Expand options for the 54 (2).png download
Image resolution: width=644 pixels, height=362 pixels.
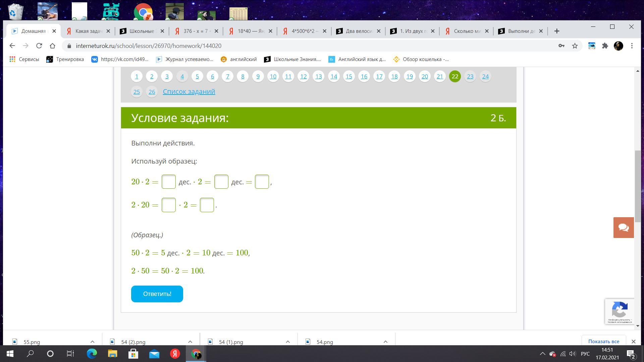tap(190, 342)
